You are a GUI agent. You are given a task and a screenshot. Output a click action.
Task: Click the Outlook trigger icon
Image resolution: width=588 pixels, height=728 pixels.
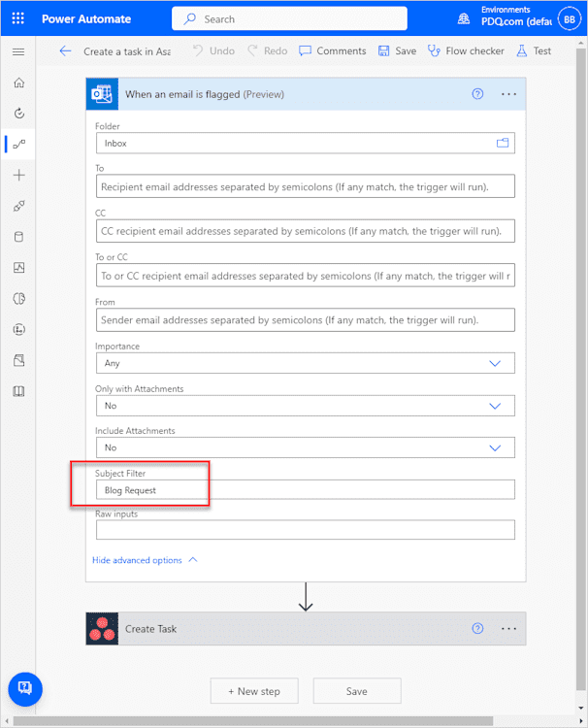pyautogui.click(x=102, y=94)
